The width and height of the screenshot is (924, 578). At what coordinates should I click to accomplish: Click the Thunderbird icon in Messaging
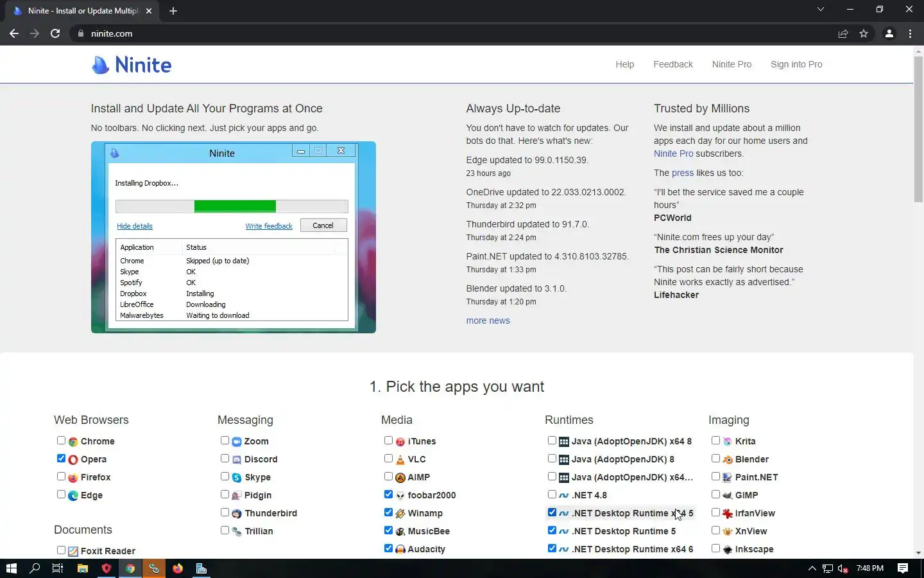236,514
